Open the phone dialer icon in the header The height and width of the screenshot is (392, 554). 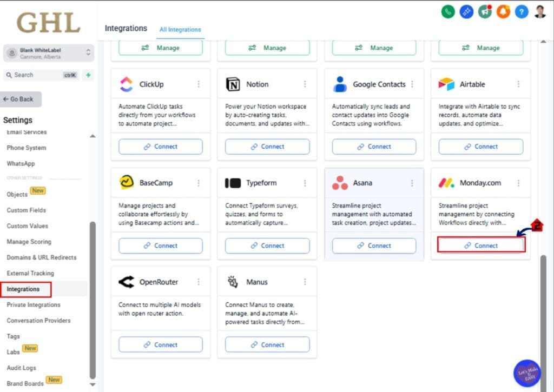tap(447, 11)
